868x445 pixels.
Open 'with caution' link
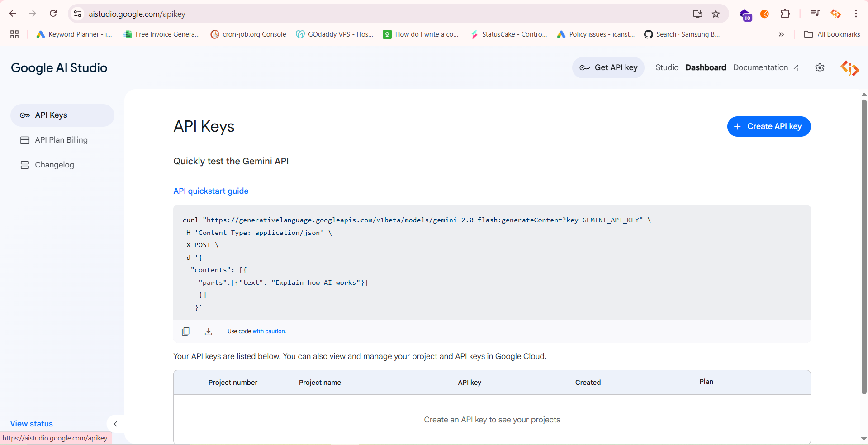point(269,331)
